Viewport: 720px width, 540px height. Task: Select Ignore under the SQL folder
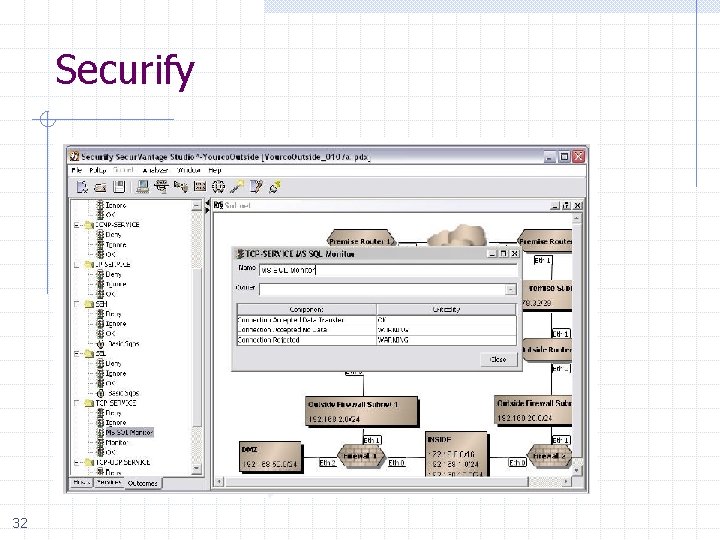(116, 373)
